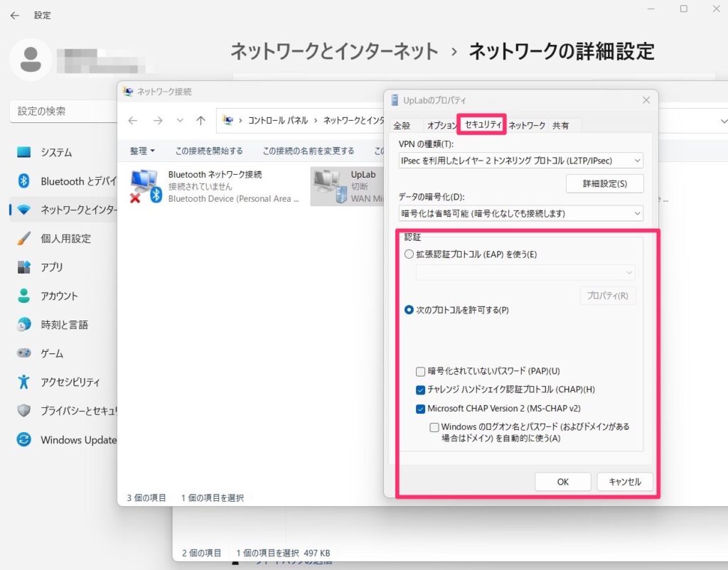Screen dimensions: 728x570
Task: Open the Apps settings icon
Action: (x=24, y=267)
